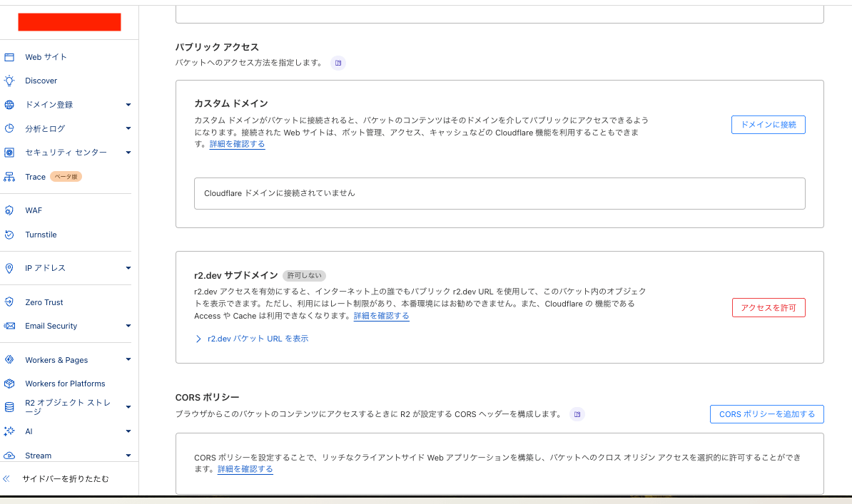Open Discover in sidebar
The image size is (852, 504).
coord(41,81)
